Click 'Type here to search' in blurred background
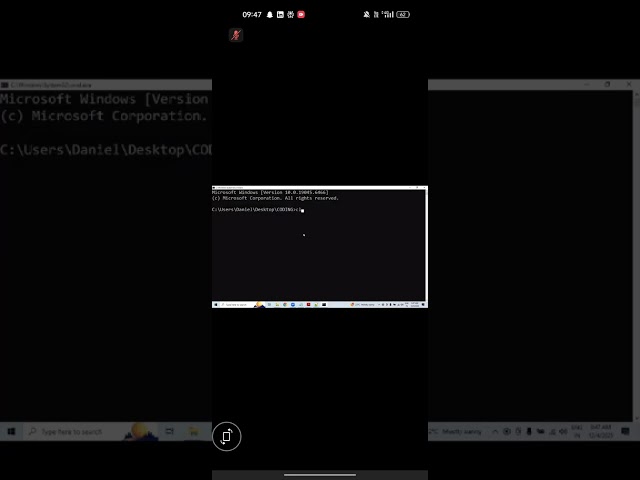Image resolution: width=640 pixels, height=480 pixels. (71, 431)
